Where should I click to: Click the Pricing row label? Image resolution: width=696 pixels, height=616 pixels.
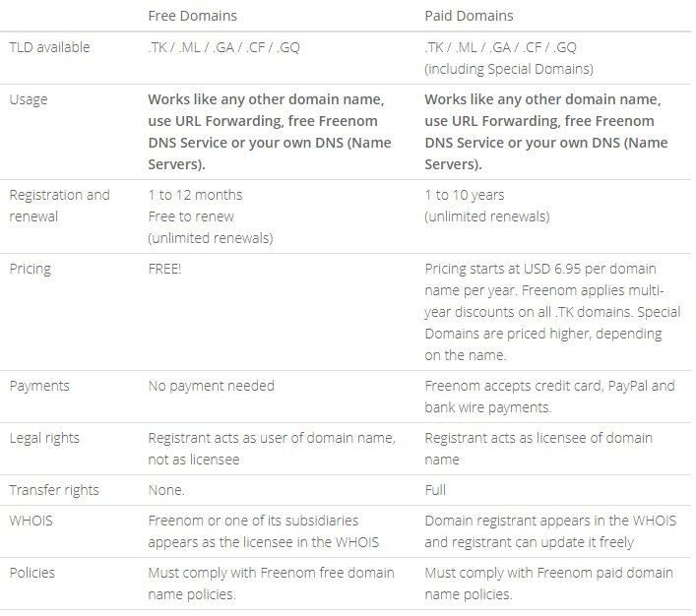[x=31, y=268]
